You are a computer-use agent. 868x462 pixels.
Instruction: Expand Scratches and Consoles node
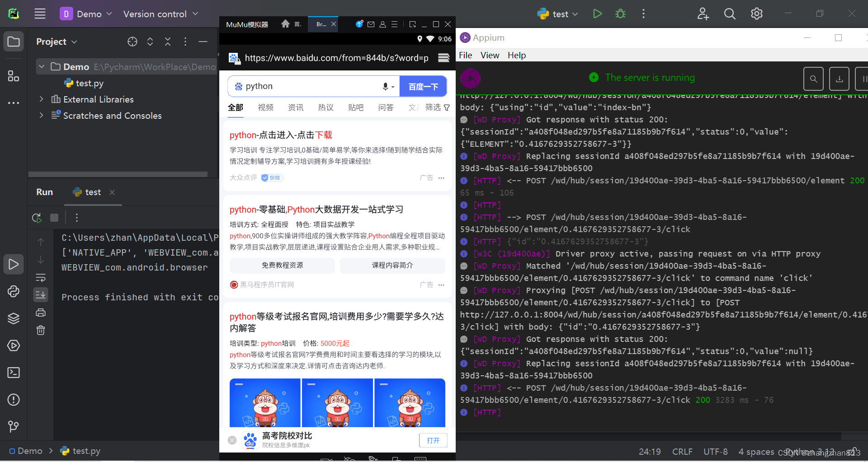coord(42,115)
